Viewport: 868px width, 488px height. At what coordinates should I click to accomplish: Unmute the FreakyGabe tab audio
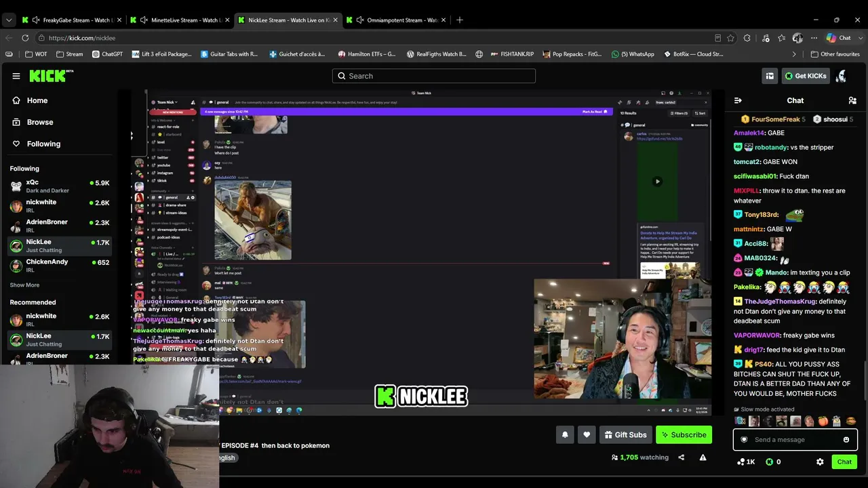pos(36,20)
